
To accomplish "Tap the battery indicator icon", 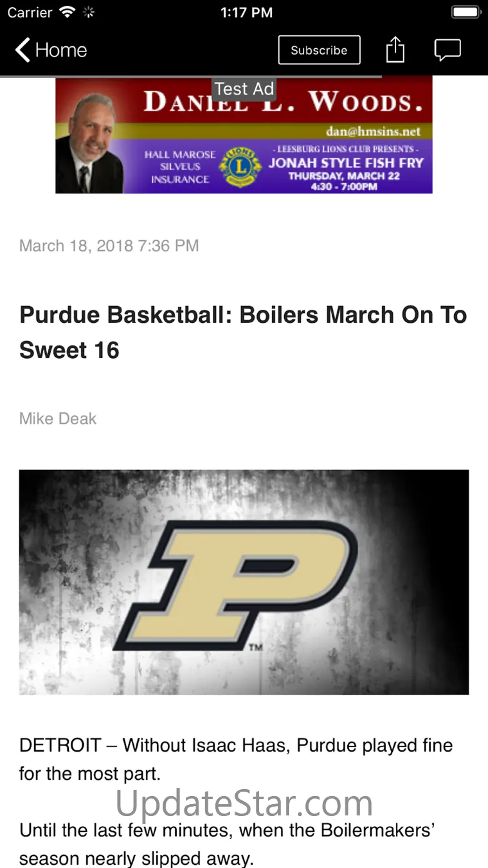I will [x=465, y=13].
